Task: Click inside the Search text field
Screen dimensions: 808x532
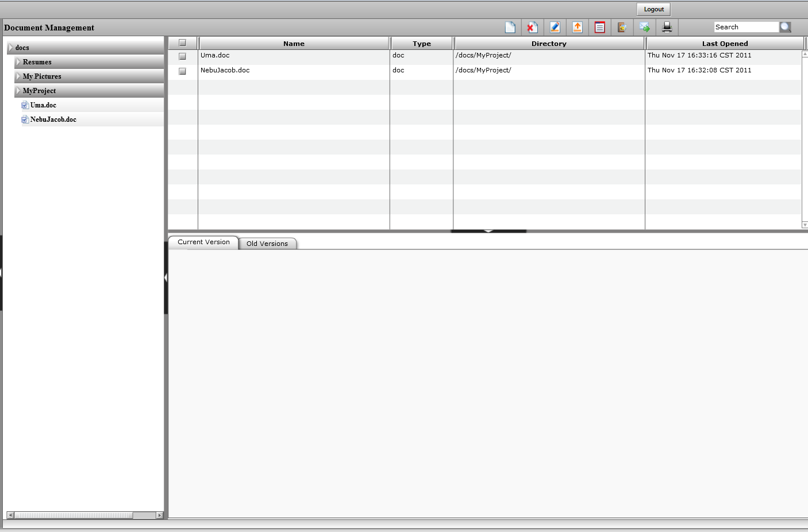Action: pos(745,27)
